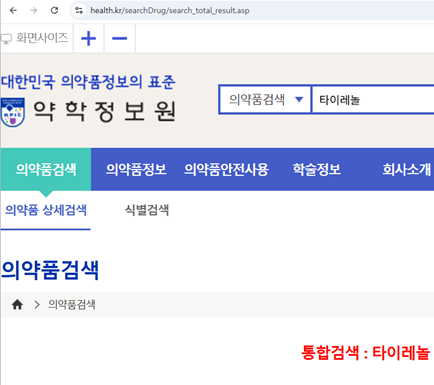The height and width of the screenshot is (385, 434).
Task: Open the 약학정보원 home title
Action: pos(104,111)
